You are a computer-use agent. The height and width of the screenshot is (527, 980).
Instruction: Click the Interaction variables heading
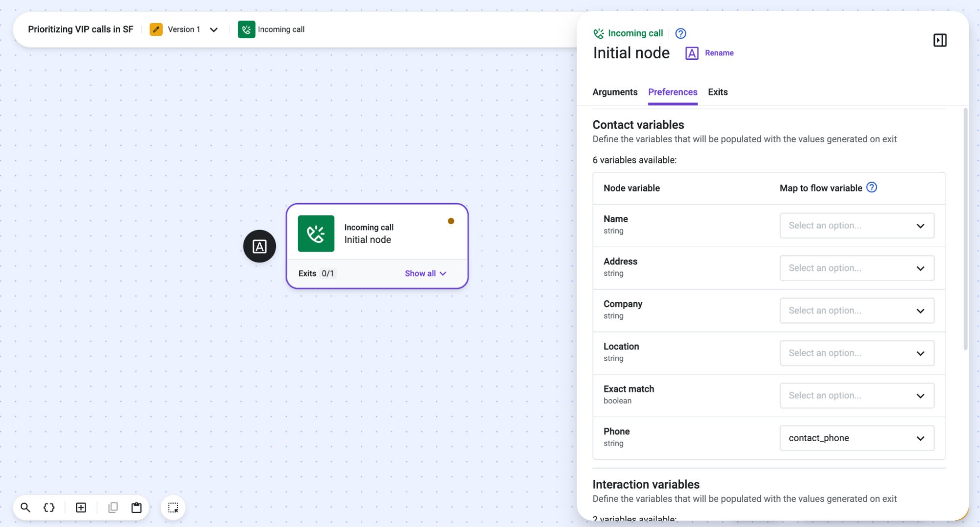[x=646, y=484]
